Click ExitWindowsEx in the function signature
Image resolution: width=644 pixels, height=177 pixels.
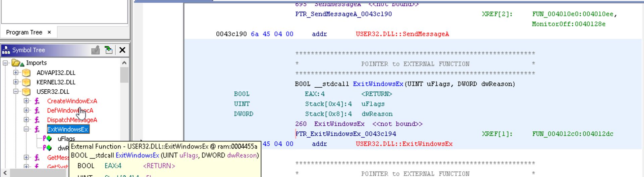point(378,84)
